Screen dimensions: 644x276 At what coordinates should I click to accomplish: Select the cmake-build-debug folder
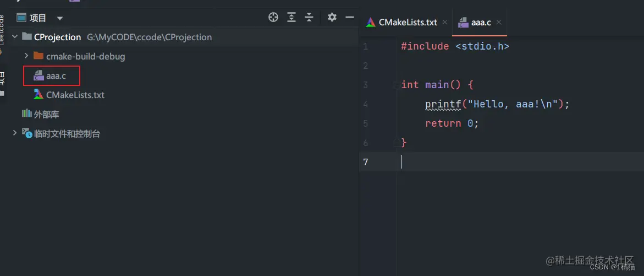[x=85, y=56]
